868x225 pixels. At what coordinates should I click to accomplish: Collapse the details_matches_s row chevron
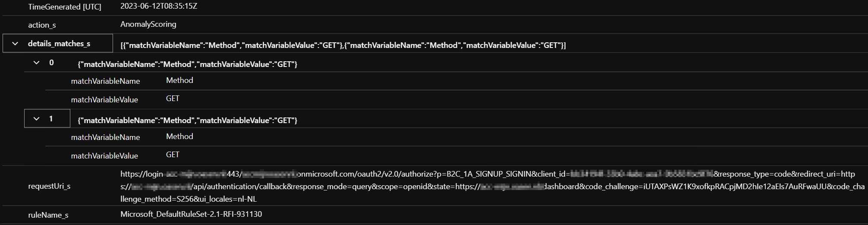click(15, 44)
